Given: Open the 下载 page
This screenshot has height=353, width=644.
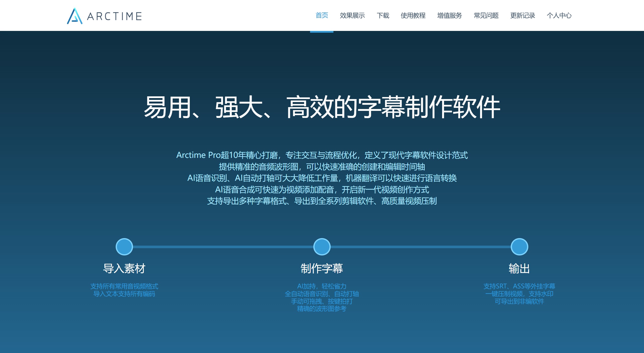Looking at the screenshot, I should [383, 16].
